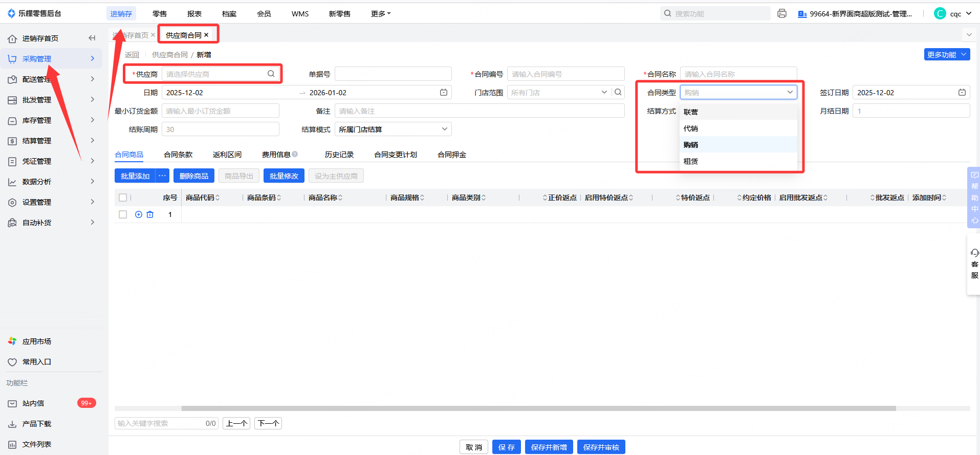The height and width of the screenshot is (455, 980).
Task: Click the download icon for 产品下载
Action: [12, 424]
